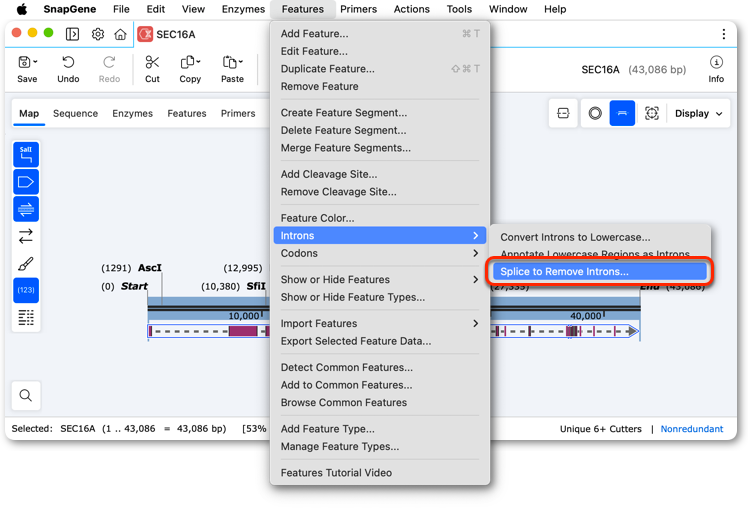Click the Undo button

(68, 70)
